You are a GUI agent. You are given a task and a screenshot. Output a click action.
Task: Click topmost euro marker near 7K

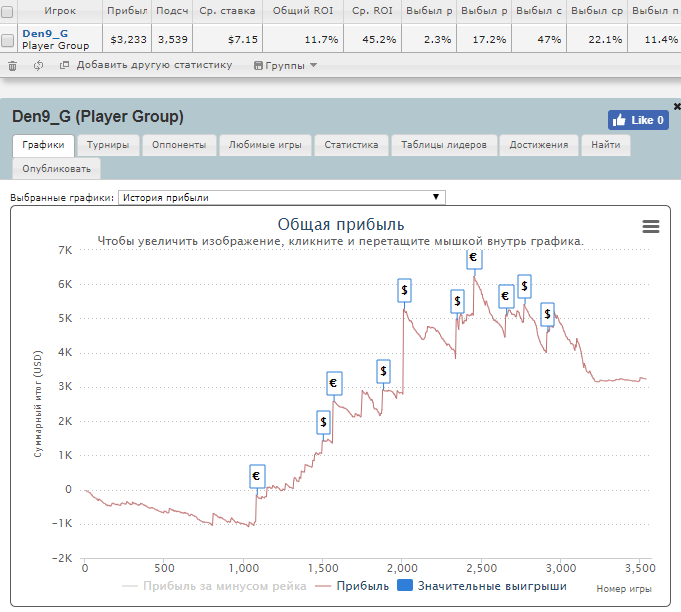[474, 258]
